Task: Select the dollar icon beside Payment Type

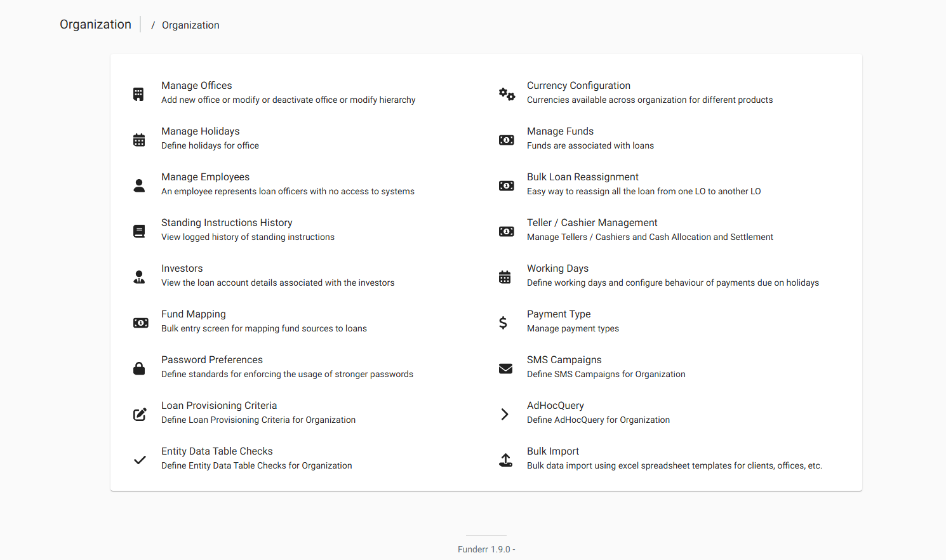Action: click(x=503, y=323)
